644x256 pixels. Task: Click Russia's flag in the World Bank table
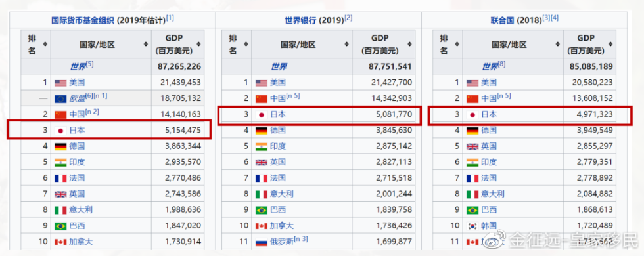point(262,242)
